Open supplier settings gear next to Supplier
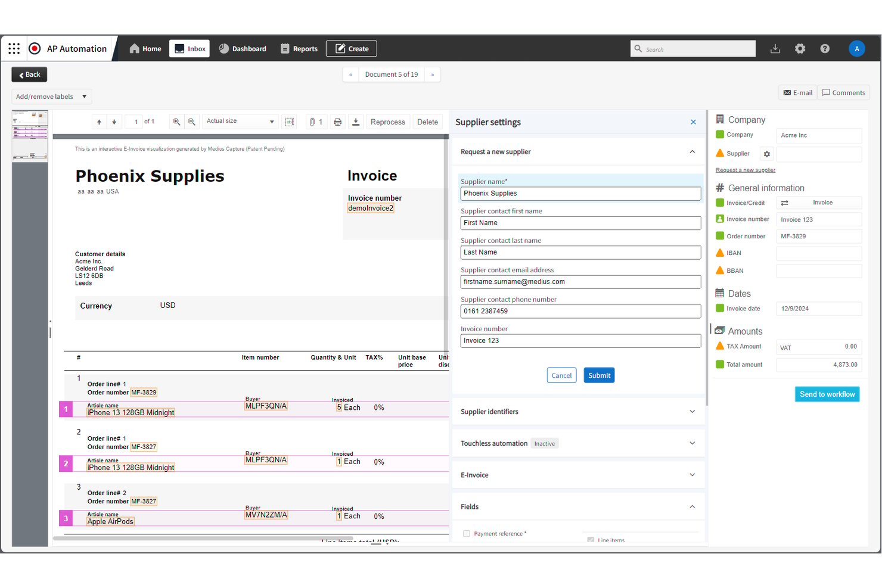This screenshot has height=588, width=882. [x=767, y=154]
